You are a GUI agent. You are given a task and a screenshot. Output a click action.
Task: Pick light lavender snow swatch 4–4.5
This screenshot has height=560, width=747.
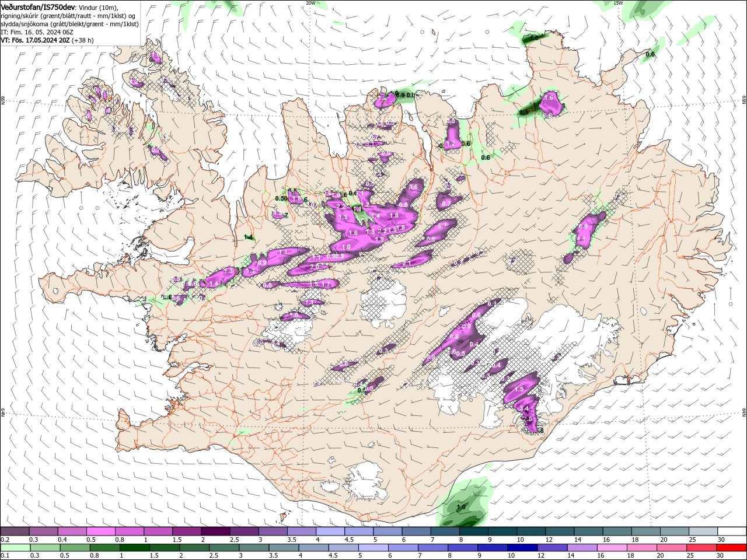point(330,531)
